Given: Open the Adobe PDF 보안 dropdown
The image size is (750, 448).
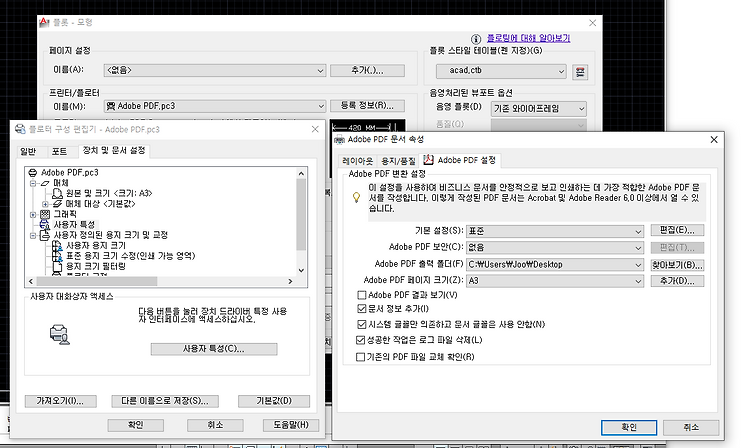Looking at the screenshot, I should 555,248.
